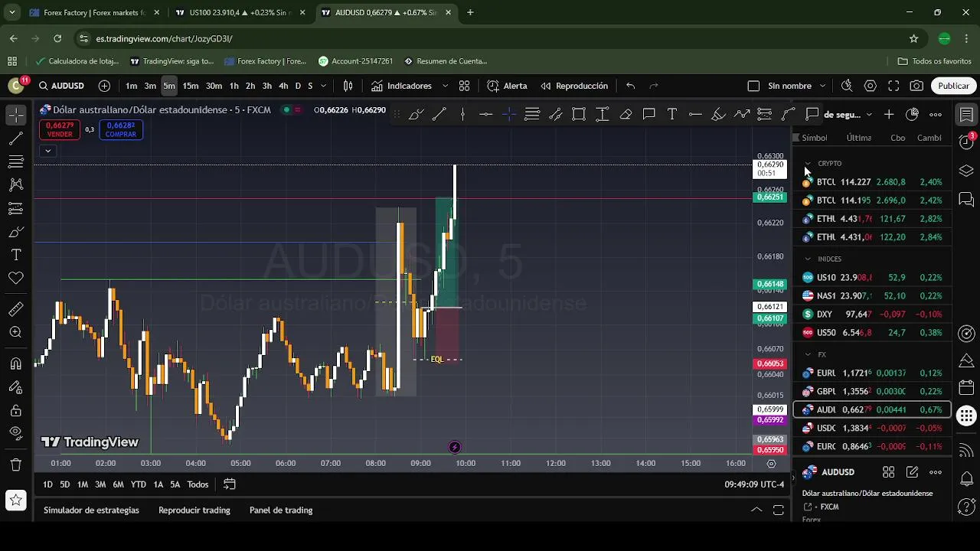Viewport: 980px width, 551px height.
Task: Click the Alerta button
Action: [x=507, y=86]
